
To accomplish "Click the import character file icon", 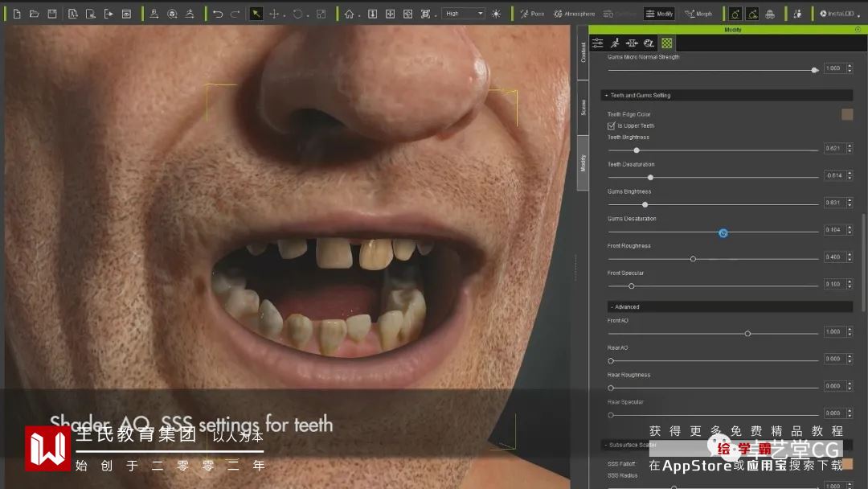I will point(72,14).
